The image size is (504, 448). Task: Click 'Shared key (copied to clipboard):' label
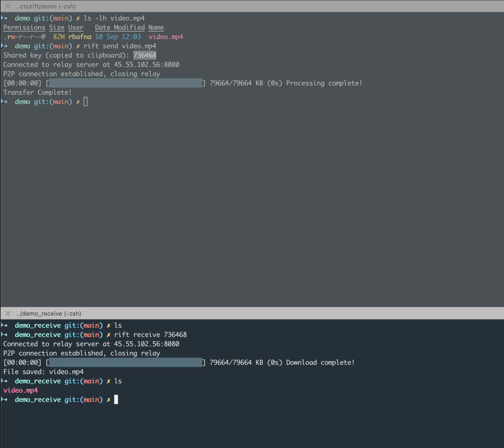(x=66, y=55)
